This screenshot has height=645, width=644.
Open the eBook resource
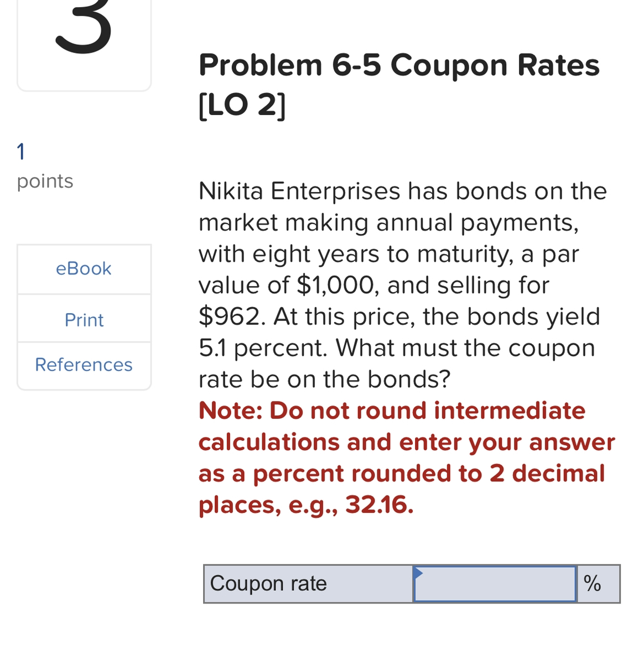tap(83, 269)
